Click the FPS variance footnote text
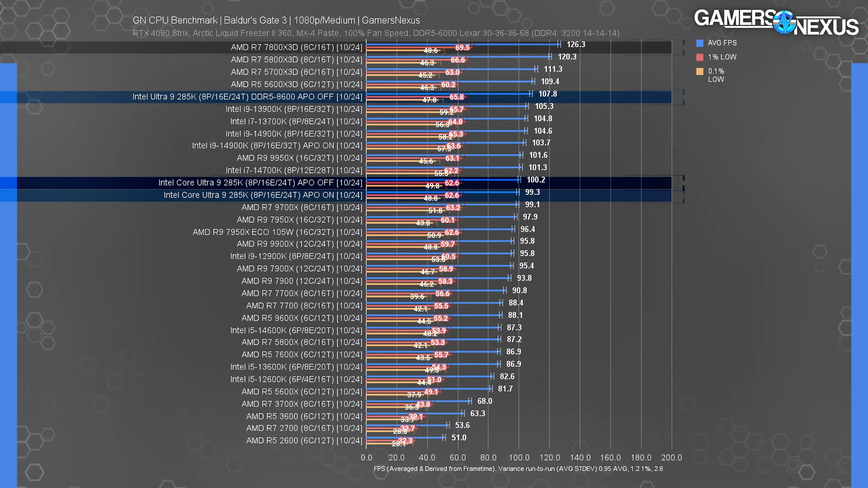The image size is (868, 488). (x=518, y=469)
